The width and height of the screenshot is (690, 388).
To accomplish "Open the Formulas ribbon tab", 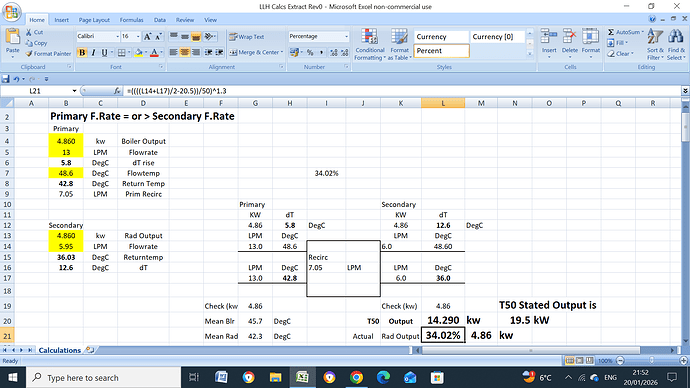I will tap(131, 20).
